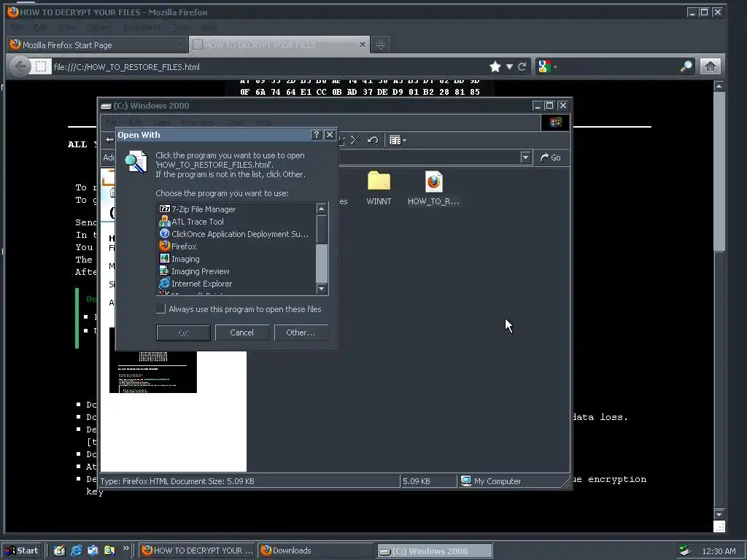
Task: Launch Outlook Express from Quick Launch
Action: 93,551
